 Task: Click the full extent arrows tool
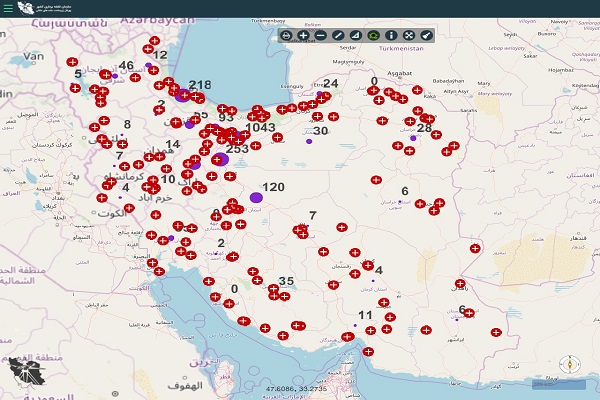tap(409, 36)
